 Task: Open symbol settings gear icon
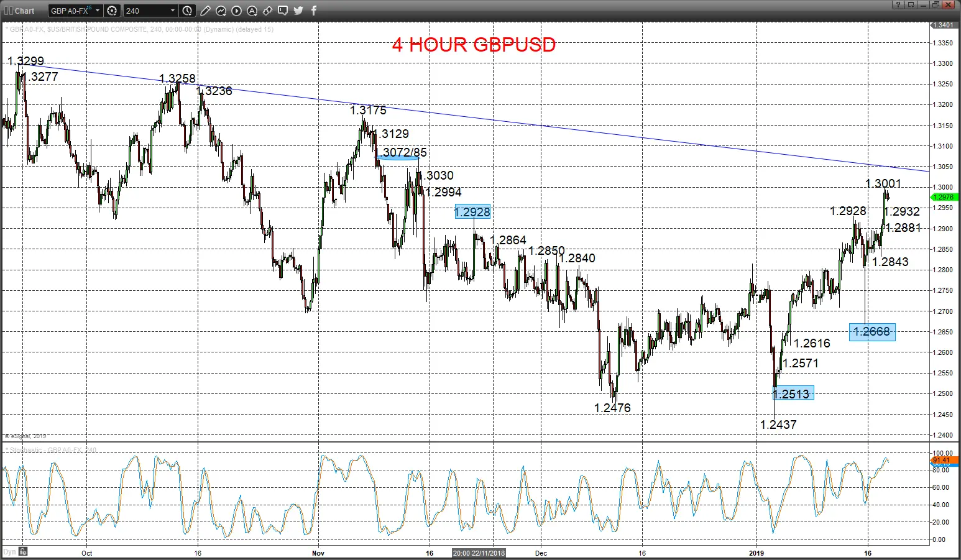112,11
